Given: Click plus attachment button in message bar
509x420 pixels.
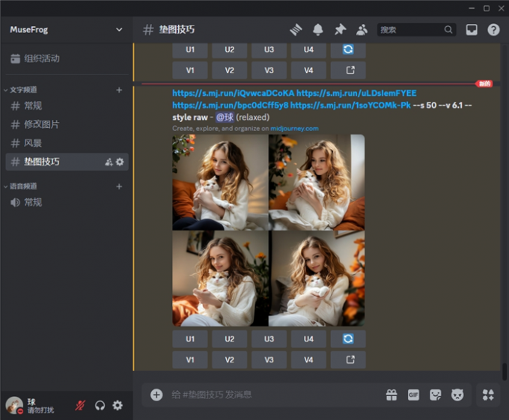Looking at the screenshot, I should pos(156,395).
